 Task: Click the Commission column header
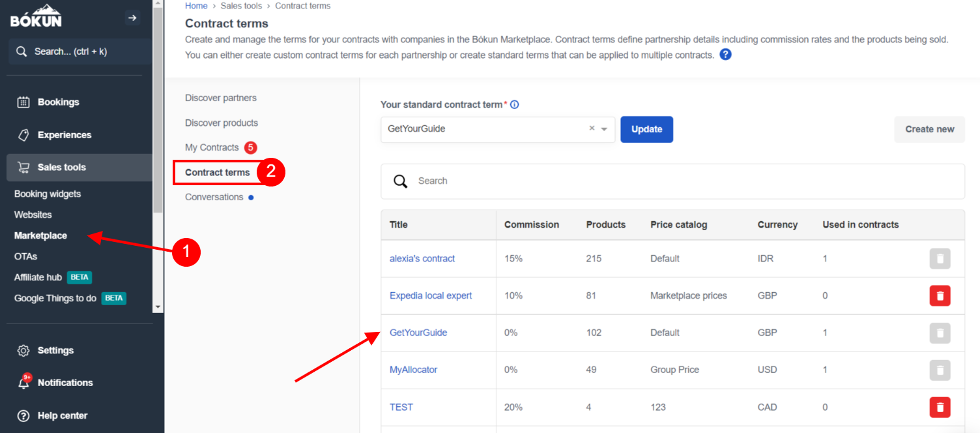click(x=532, y=224)
